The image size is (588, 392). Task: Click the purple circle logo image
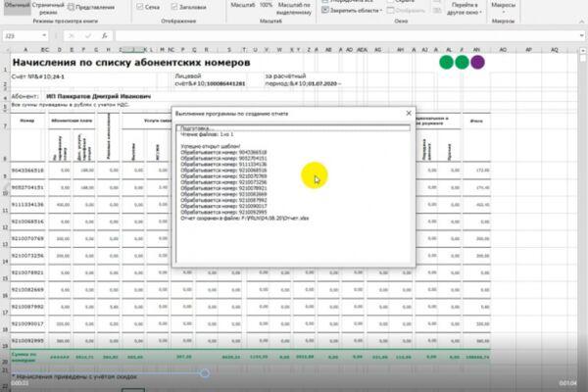point(477,63)
